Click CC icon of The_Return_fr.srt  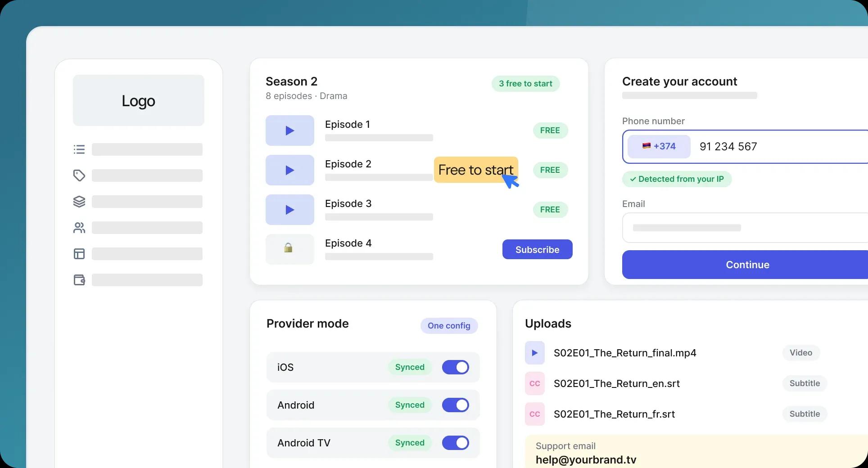click(x=535, y=414)
